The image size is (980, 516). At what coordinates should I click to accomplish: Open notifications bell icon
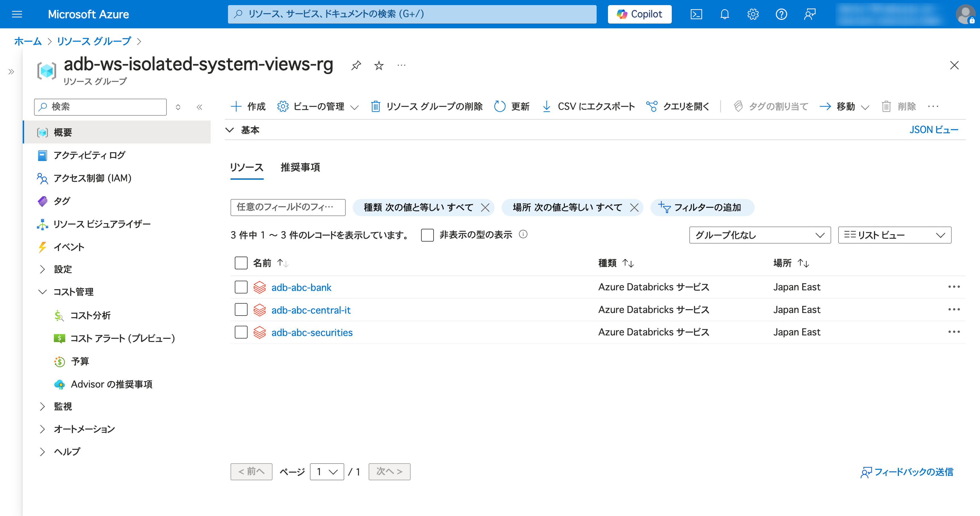click(x=724, y=14)
